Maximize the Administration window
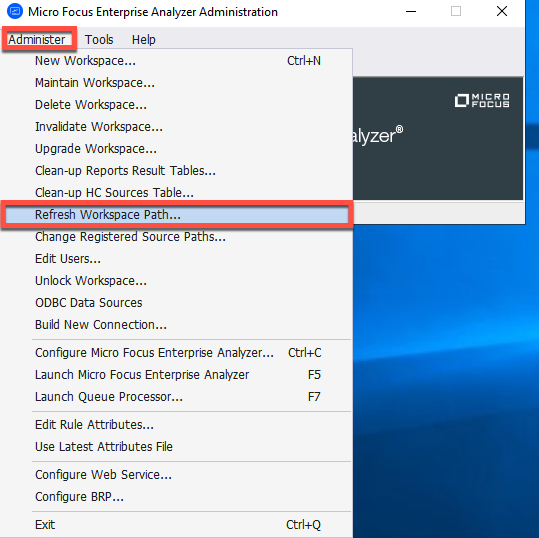Screen dimensions: 539x538 [456, 11]
